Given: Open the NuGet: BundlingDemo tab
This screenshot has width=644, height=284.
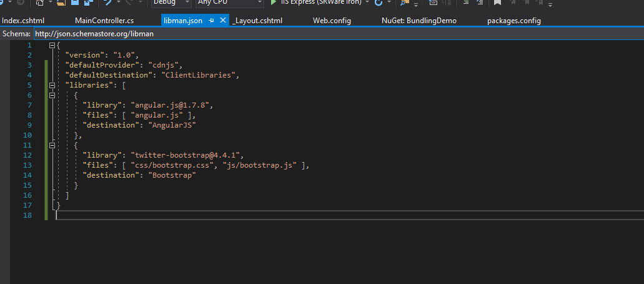Looking at the screenshot, I should pyautogui.click(x=419, y=21).
